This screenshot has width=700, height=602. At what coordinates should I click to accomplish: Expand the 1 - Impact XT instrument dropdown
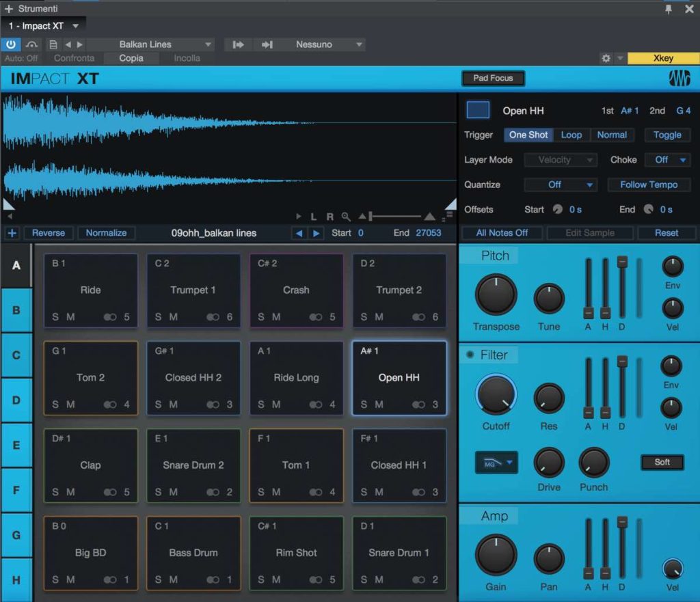click(x=43, y=26)
